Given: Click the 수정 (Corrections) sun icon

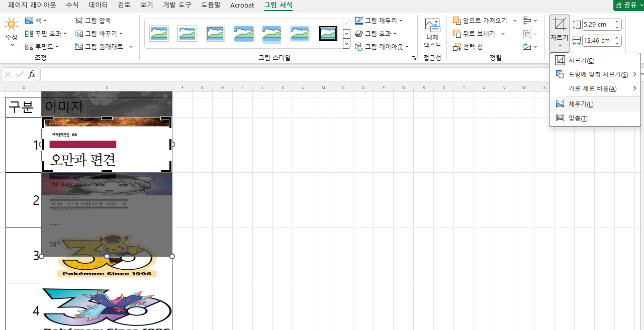Looking at the screenshot, I should (x=12, y=24).
